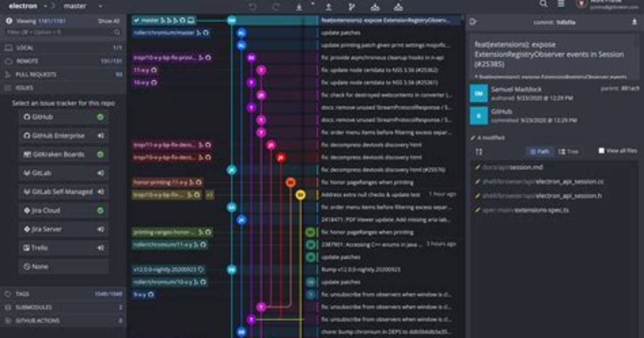Select commit 'Bump v12.0.0-nightly.20200923'
644x338 pixels.
point(361,270)
